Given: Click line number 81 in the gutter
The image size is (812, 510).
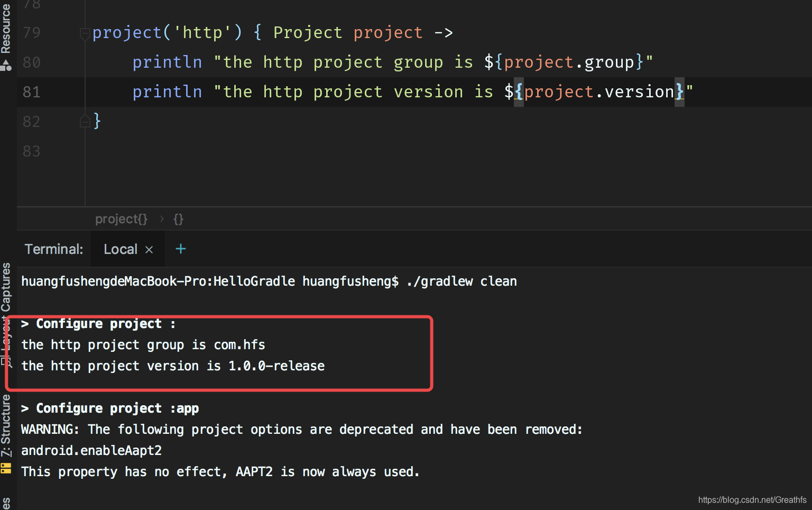Looking at the screenshot, I should pyautogui.click(x=32, y=92).
